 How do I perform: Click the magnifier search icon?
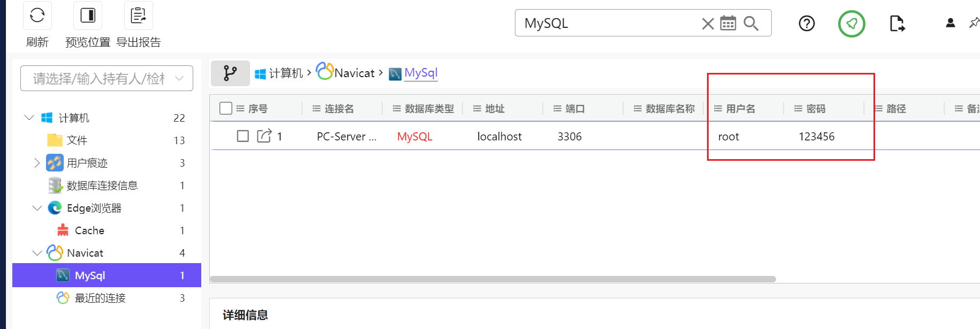tap(751, 23)
